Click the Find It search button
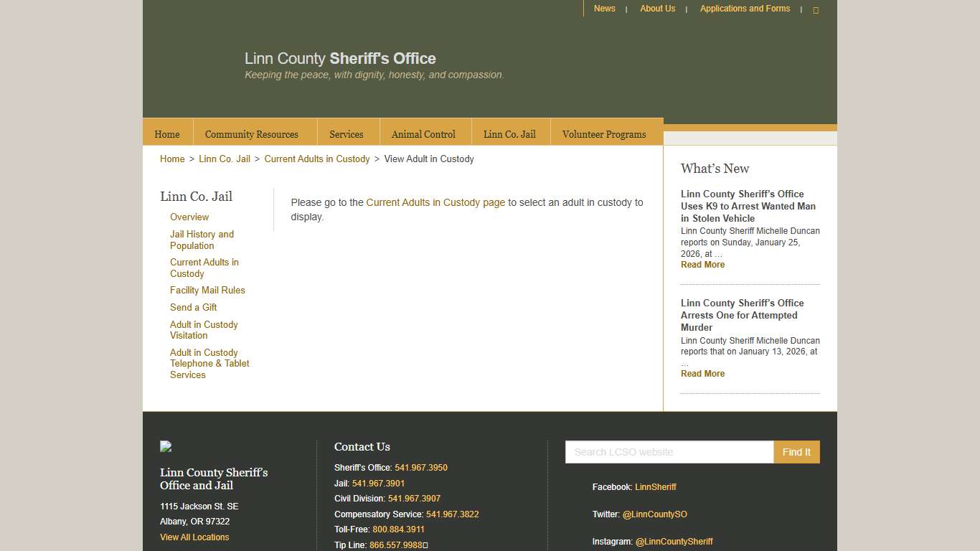The image size is (980, 551). [796, 452]
